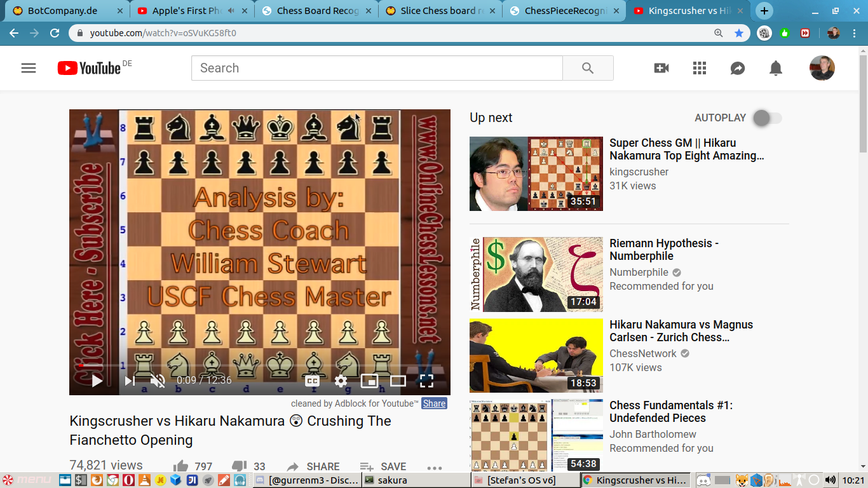This screenshot has height=488, width=868.
Task: Toggle the Autoplay switch
Action: point(767,118)
